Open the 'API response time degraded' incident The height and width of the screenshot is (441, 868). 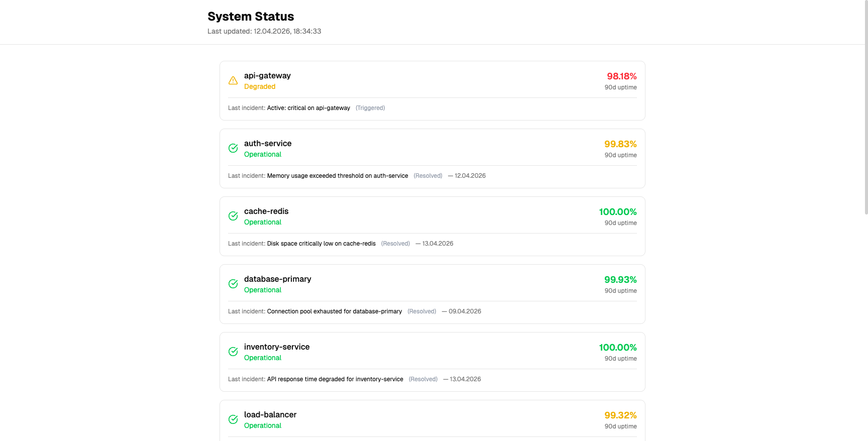335,379
